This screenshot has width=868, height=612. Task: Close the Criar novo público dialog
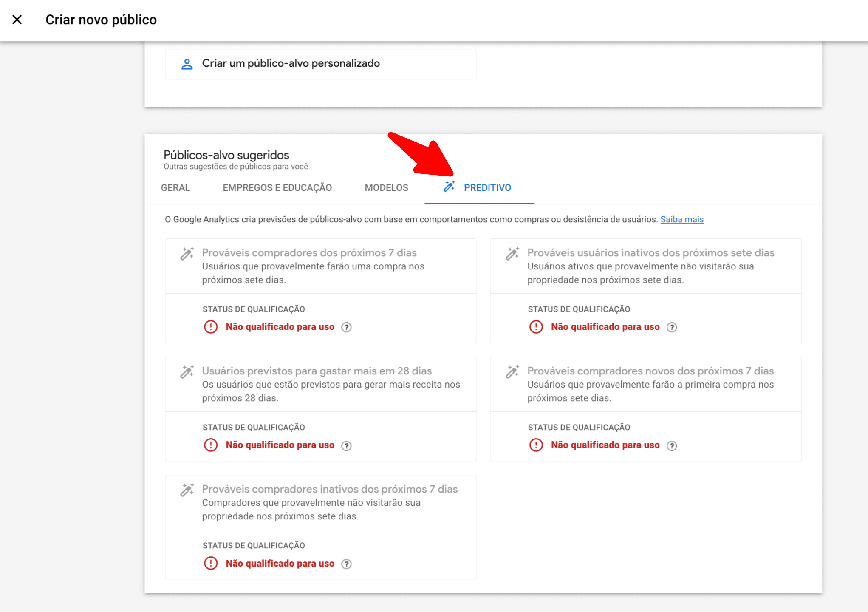[x=17, y=20]
